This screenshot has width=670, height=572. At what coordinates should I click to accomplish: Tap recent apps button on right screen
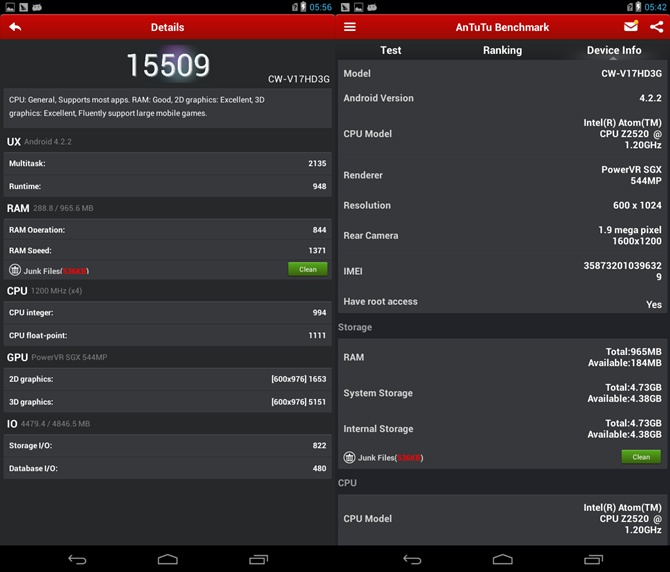[x=594, y=559]
